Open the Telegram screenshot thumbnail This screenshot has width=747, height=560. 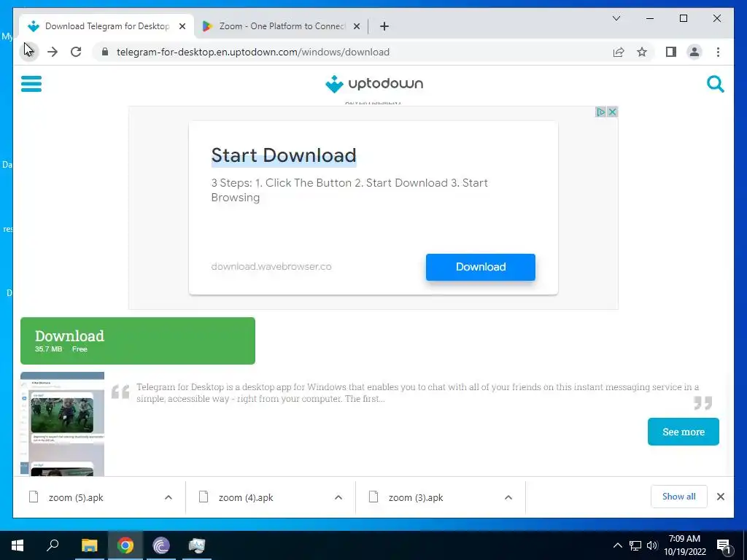63,424
